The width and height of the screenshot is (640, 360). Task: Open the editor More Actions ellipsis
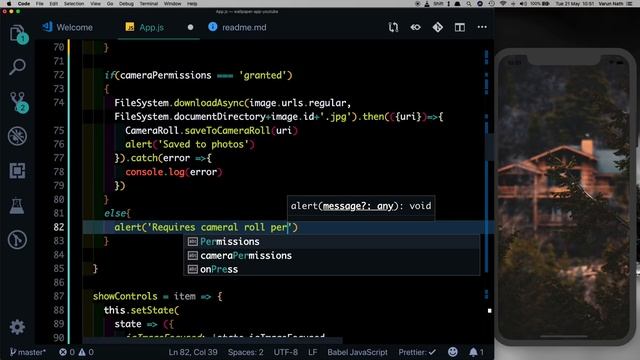coord(482,27)
